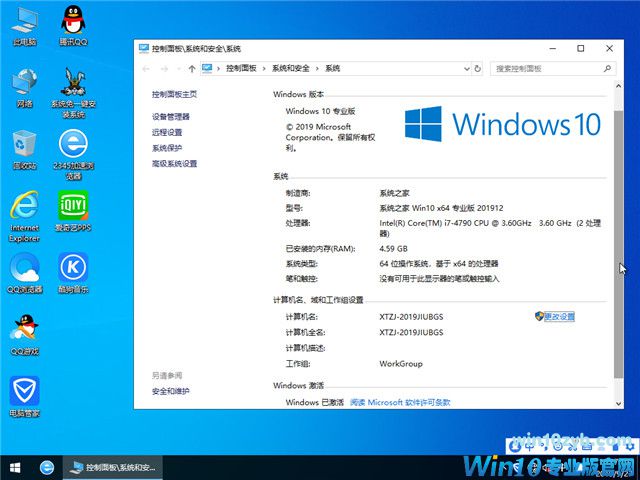This screenshot has width=640, height=480.
Task: Go back with the navigation arrow
Action: coord(146,69)
